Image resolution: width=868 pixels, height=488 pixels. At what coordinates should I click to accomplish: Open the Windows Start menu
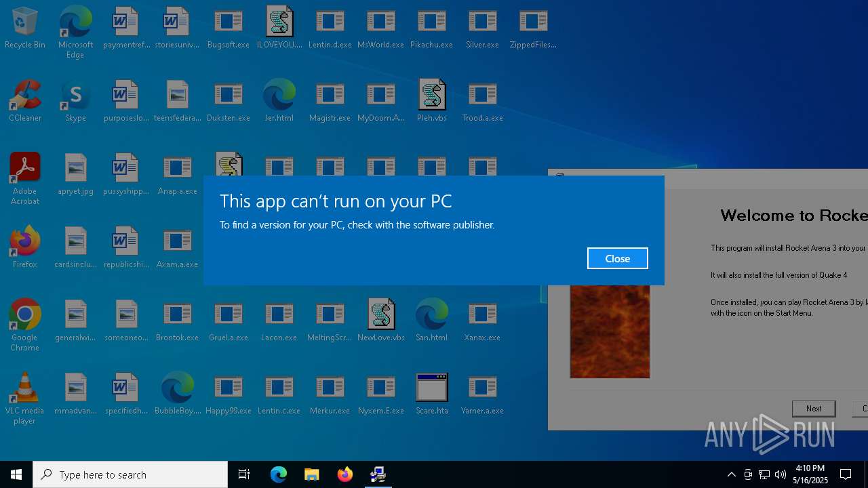[x=16, y=474]
